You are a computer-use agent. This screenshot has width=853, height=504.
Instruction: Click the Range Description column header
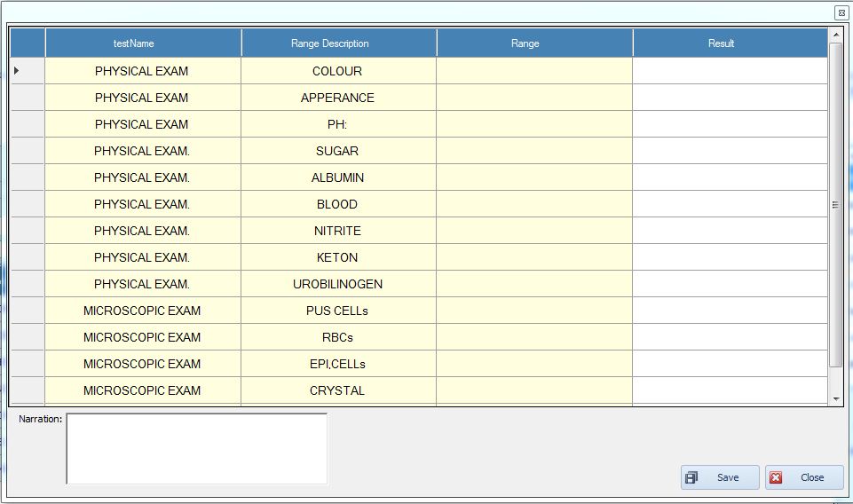[x=339, y=43]
